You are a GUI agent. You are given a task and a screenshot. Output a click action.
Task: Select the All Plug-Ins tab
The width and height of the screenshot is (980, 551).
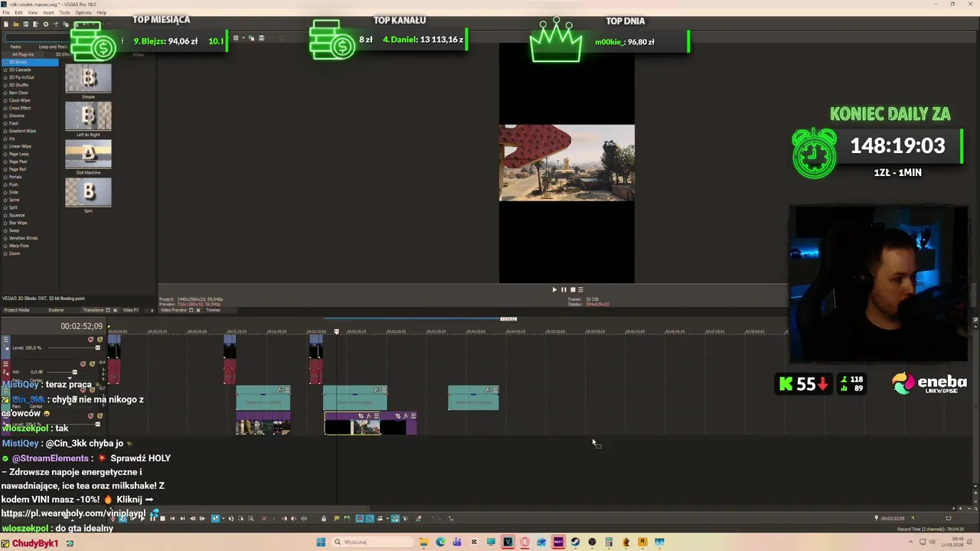[x=23, y=54]
